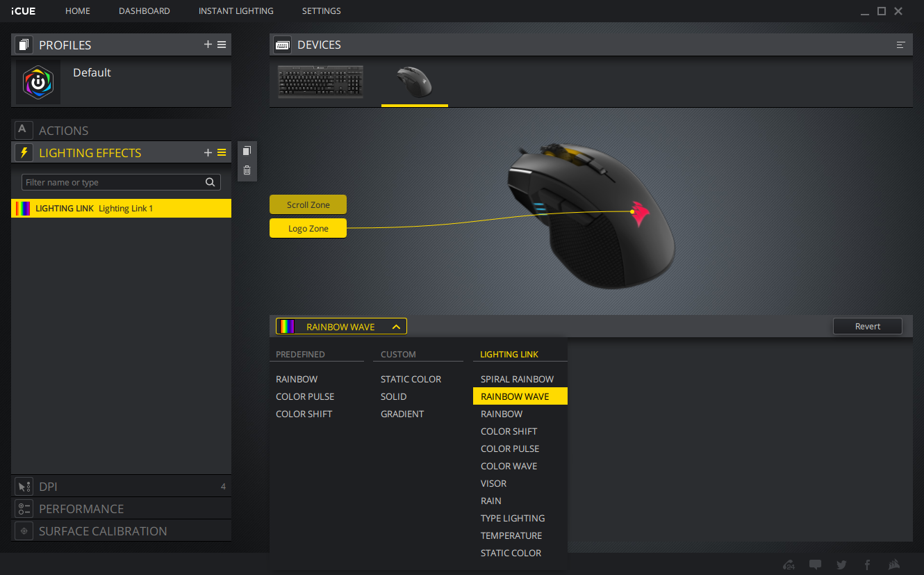Click the Lighting Effects lightning bolt icon

coord(24,152)
